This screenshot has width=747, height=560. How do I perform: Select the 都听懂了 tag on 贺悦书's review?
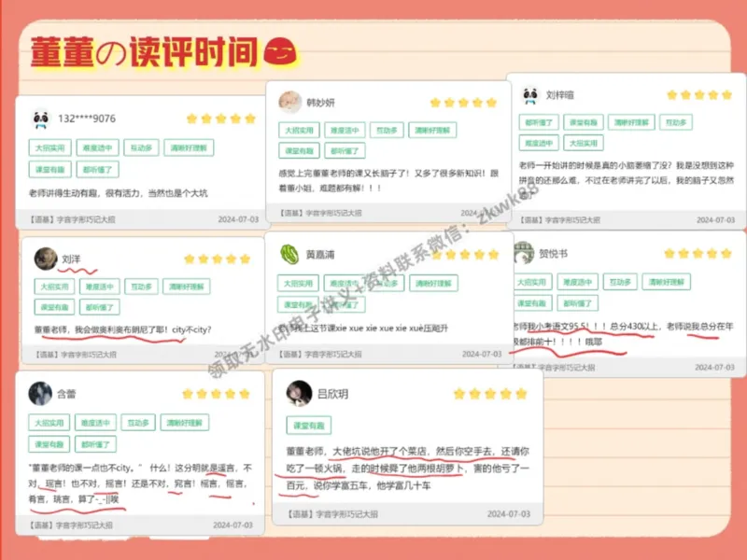(x=577, y=302)
